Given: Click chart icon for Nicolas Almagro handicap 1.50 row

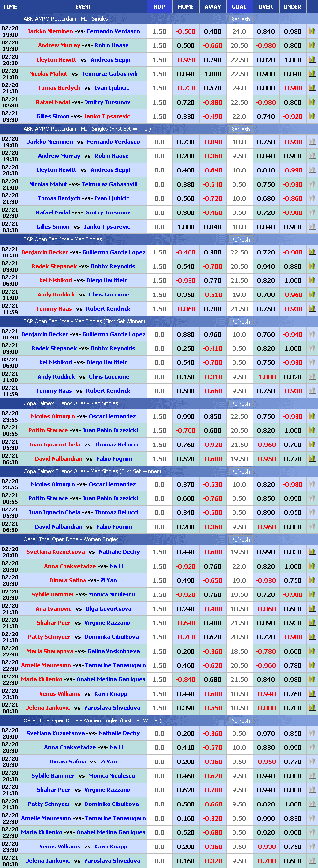Looking at the screenshot, I should coord(312,416).
